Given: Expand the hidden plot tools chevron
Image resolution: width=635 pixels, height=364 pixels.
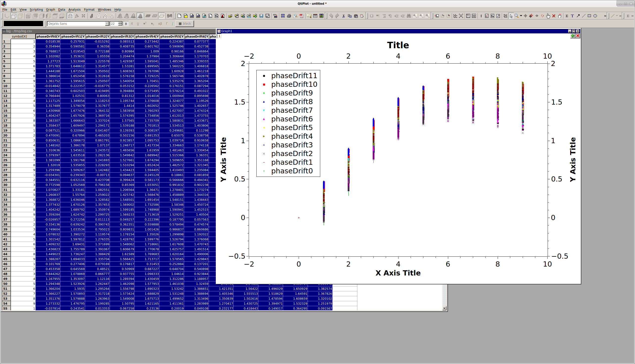Looking at the screenshot, I should [605, 16].
